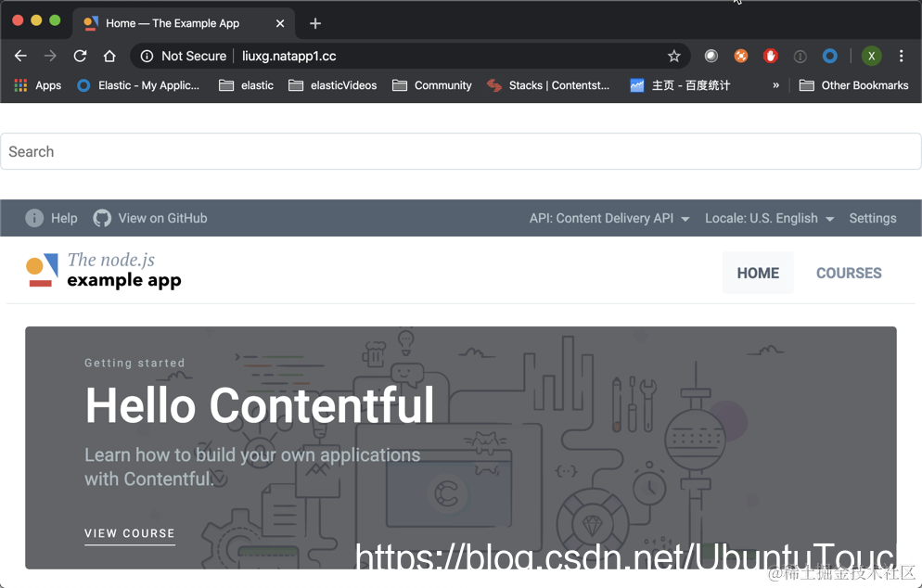Go to browser home icon

point(109,56)
